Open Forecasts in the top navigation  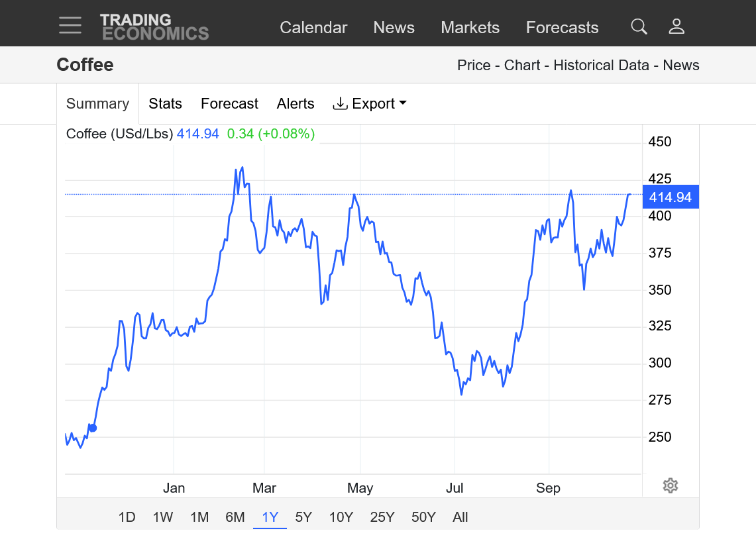click(562, 28)
